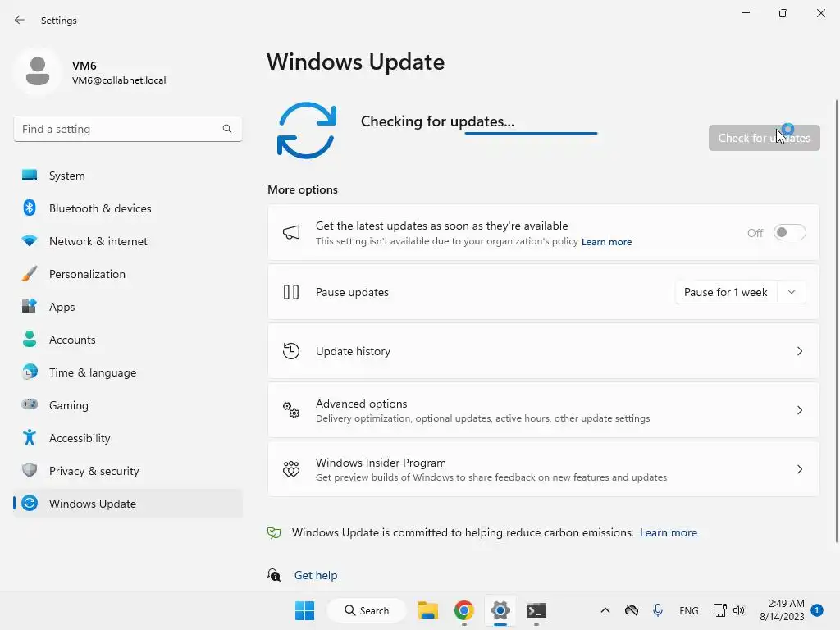Click the Apps icon in sidebar

pos(30,307)
